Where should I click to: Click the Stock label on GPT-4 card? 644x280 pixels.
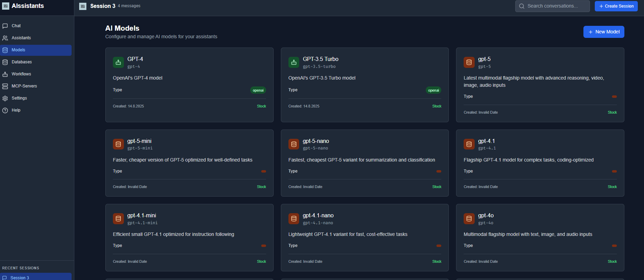pos(262,106)
